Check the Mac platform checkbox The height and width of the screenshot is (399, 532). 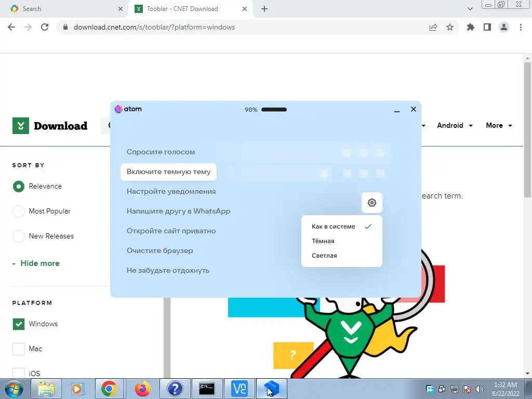click(x=19, y=349)
